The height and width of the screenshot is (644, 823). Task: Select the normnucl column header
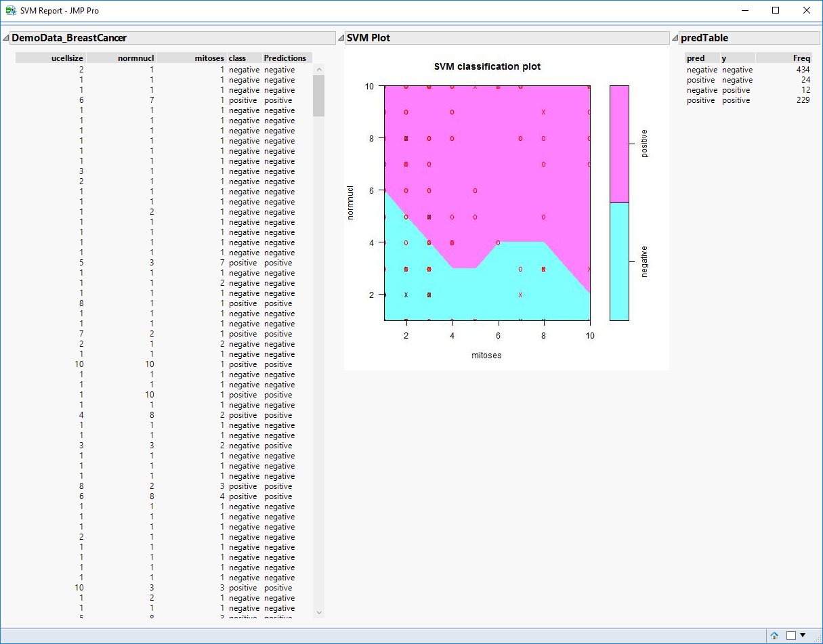pos(135,58)
